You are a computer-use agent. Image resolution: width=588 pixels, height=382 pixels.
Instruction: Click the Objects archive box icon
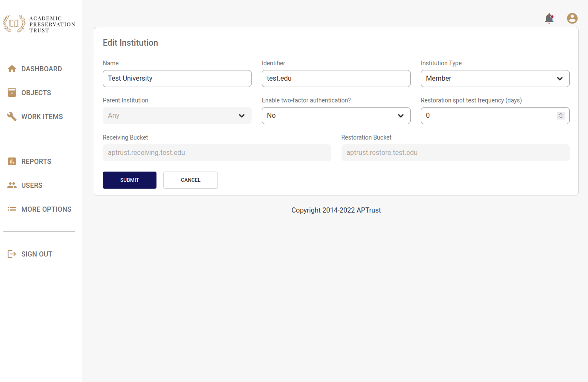coord(12,93)
